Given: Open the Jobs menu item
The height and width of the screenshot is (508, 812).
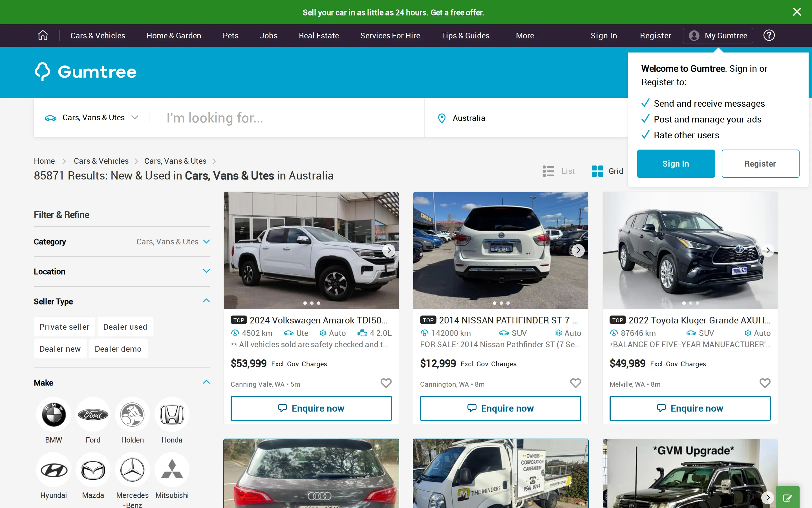Looking at the screenshot, I should [x=268, y=36].
